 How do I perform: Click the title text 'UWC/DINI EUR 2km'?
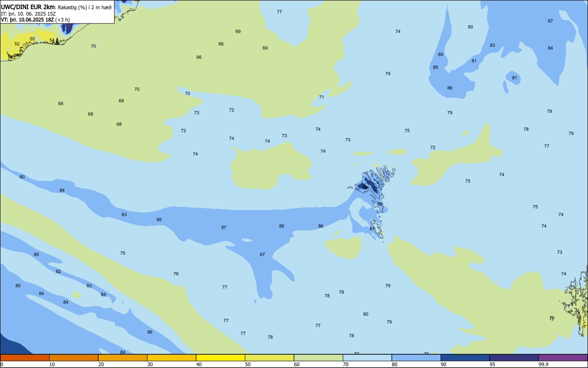[x=28, y=7]
